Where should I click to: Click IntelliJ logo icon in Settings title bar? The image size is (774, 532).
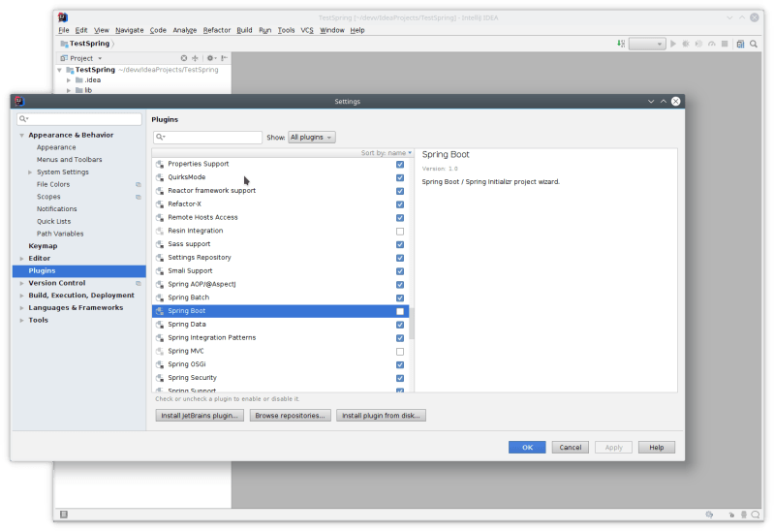19,101
